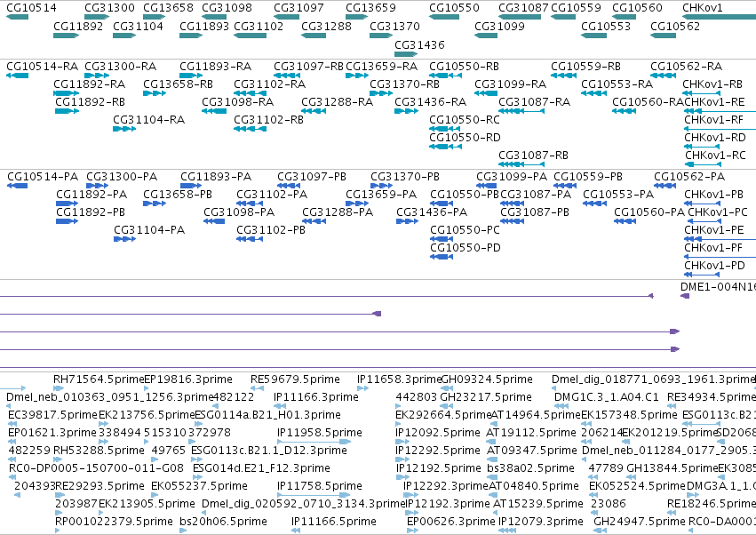Click the CG31288 gene label
The width and height of the screenshot is (756, 535).
[x=326, y=26]
